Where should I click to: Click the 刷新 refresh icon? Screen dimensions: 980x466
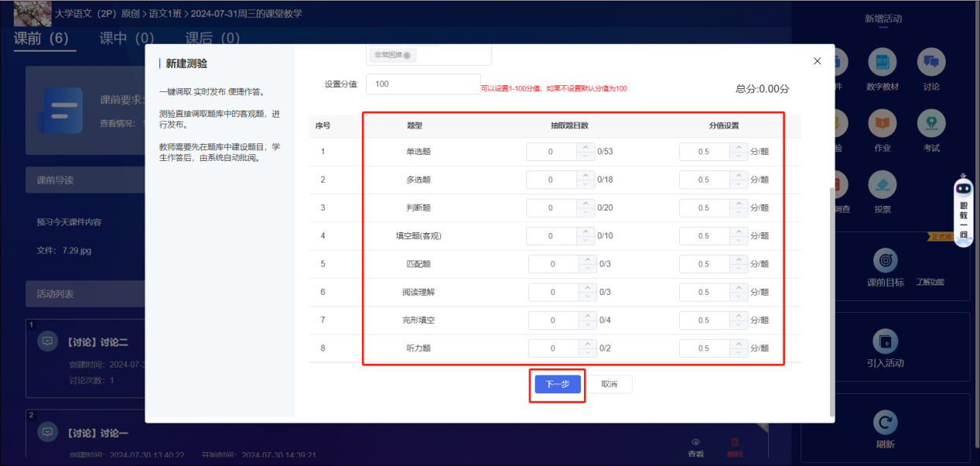885,423
